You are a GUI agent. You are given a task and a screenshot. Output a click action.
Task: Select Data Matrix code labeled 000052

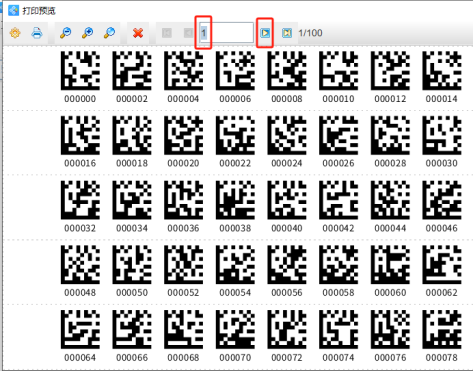tap(183, 264)
